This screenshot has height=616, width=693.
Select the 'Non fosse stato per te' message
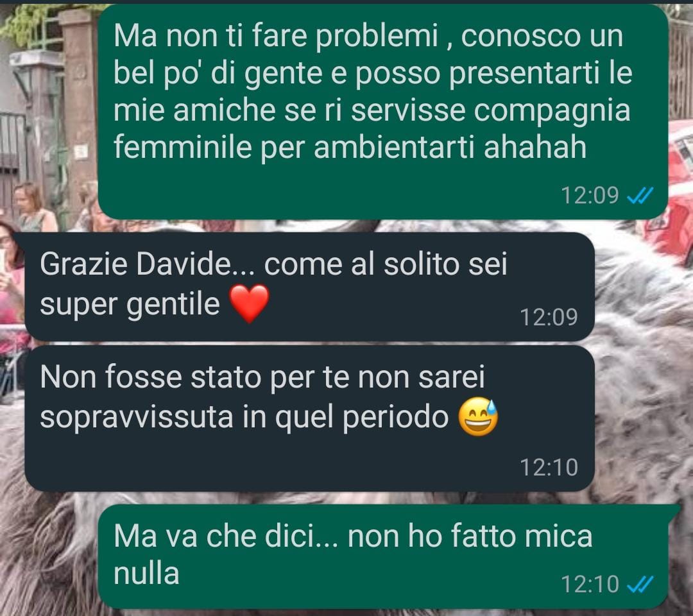[309, 418]
